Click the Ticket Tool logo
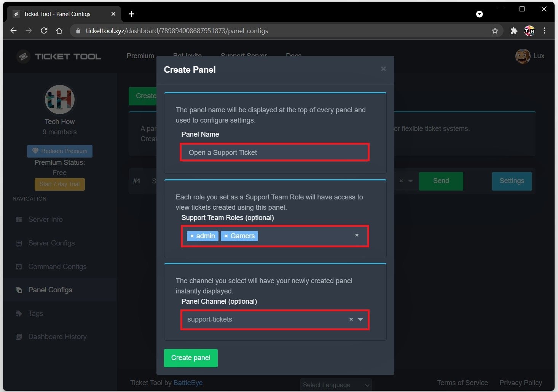Viewport: 558px width, 392px height. (59, 57)
